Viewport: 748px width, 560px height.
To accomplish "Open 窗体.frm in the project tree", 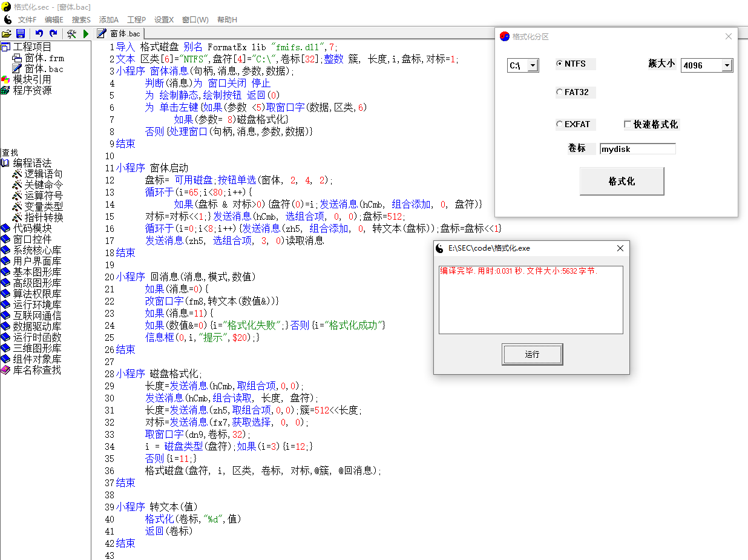I will [44, 58].
